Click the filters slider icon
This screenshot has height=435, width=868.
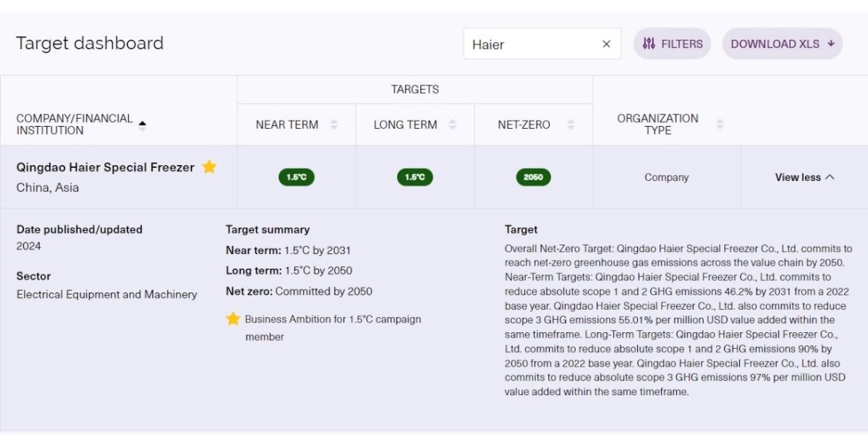[x=649, y=44]
